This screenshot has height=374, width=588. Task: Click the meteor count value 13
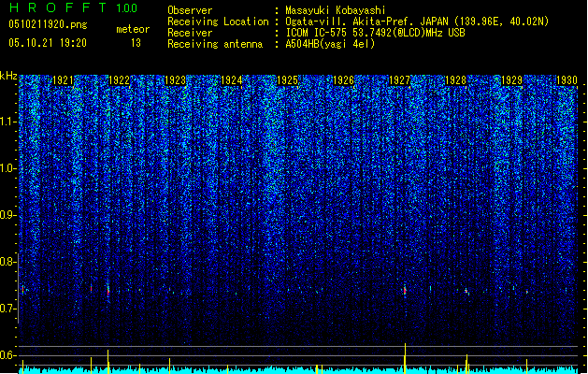tap(136, 43)
